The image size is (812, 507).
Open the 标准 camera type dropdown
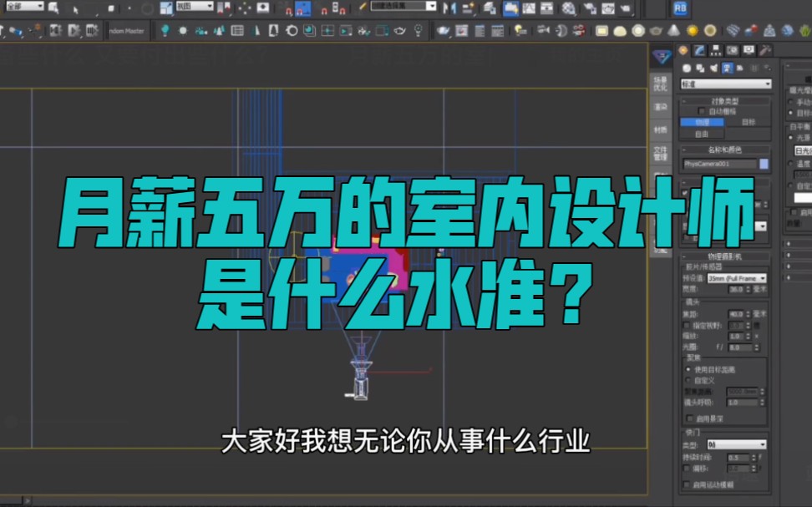click(725, 84)
